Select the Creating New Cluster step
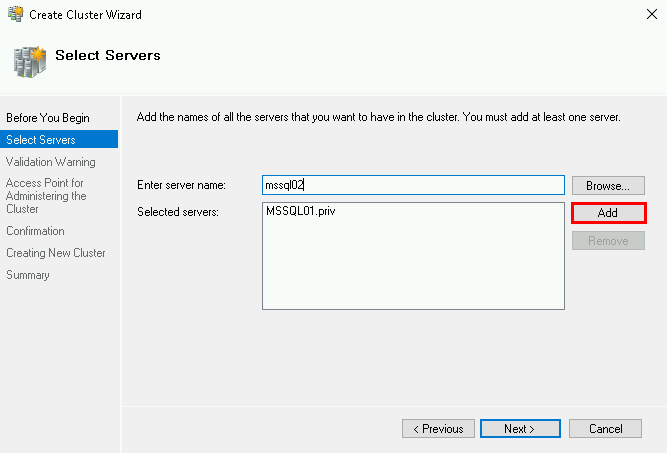The height and width of the screenshot is (453, 667). pyautogui.click(x=56, y=253)
